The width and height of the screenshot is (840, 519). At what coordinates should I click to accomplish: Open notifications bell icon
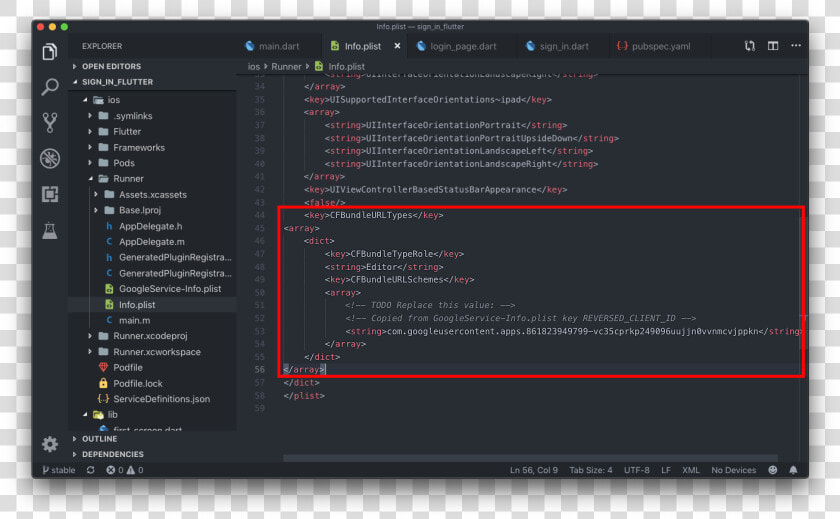793,470
